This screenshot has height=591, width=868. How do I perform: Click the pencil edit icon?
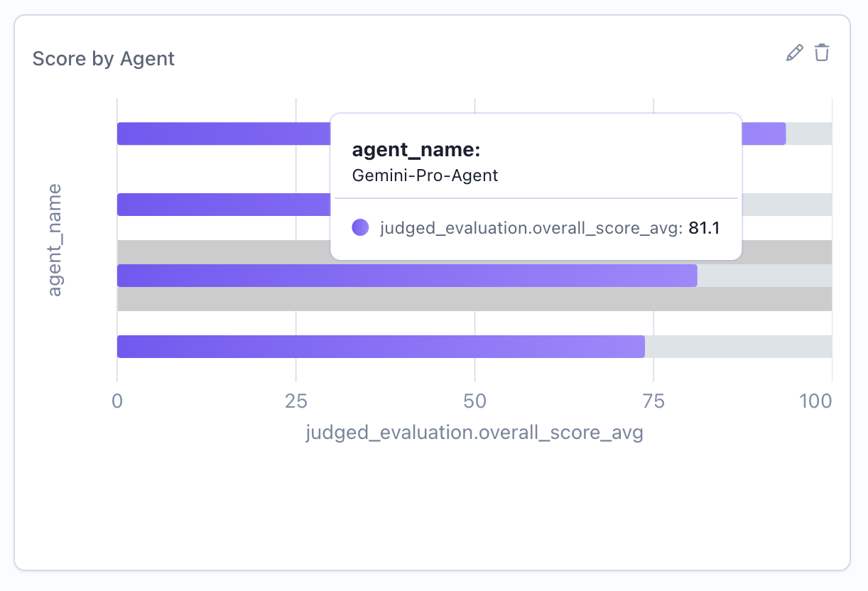point(793,53)
